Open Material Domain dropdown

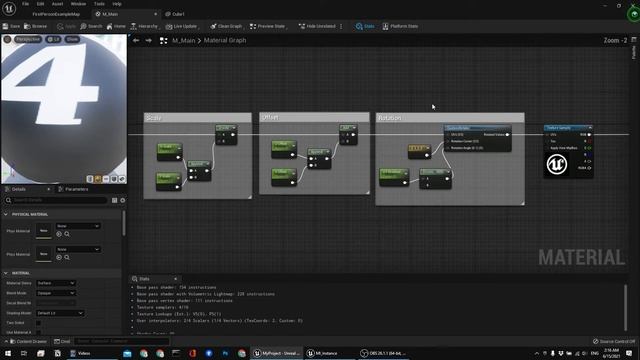pyautogui.click(x=56, y=283)
